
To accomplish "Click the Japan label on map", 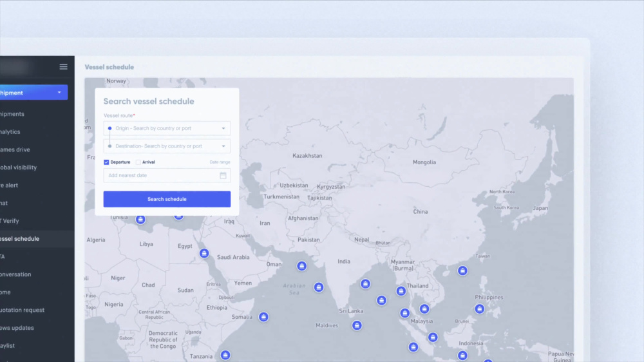I will pyautogui.click(x=540, y=208).
